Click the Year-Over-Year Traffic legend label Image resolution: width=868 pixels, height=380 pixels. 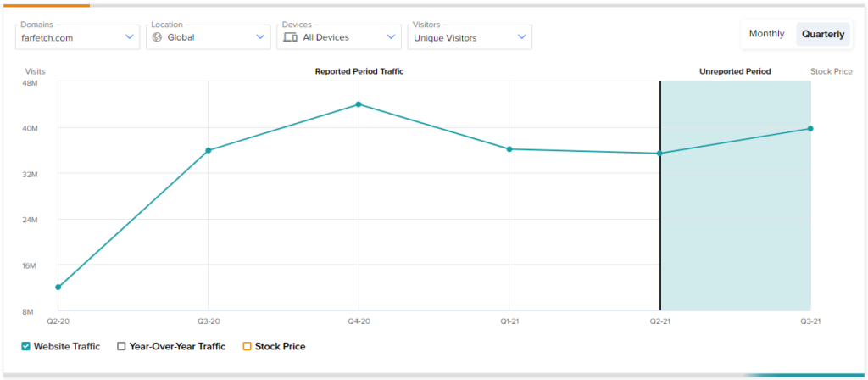click(178, 347)
